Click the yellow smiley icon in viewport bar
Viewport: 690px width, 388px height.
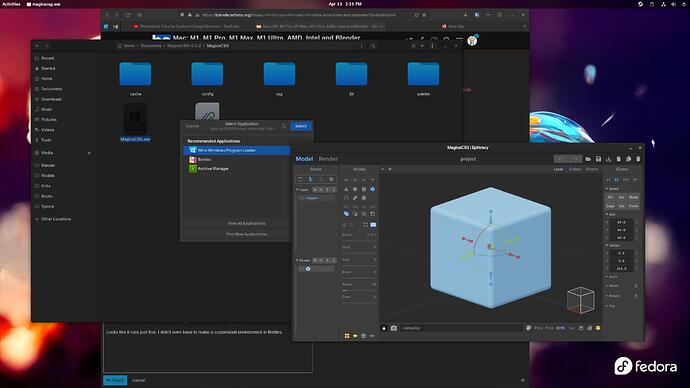click(x=598, y=328)
